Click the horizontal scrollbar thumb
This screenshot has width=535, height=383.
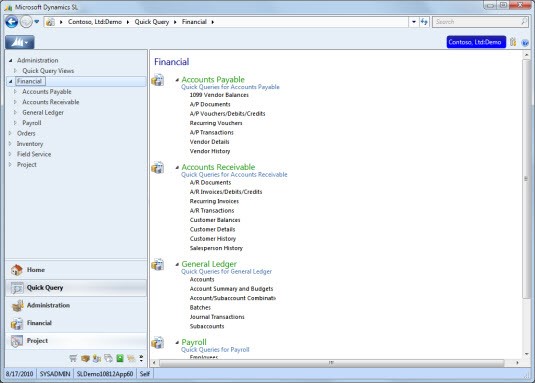[x=331, y=363]
